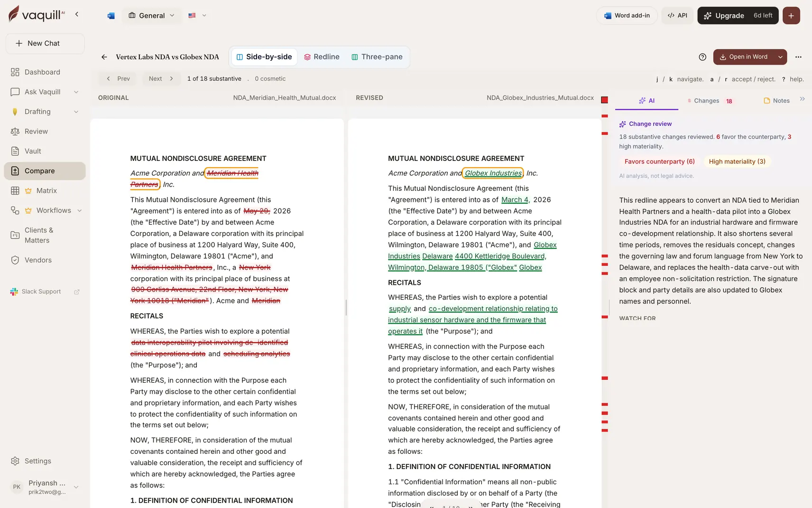
Task: Click the Compare document icon
Action: pos(15,171)
